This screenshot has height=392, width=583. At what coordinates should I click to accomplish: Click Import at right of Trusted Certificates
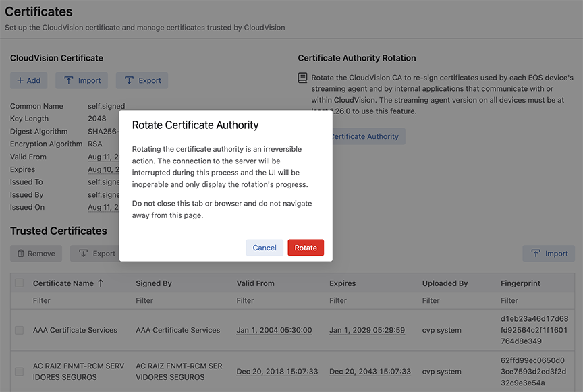click(x=549, y=254)
